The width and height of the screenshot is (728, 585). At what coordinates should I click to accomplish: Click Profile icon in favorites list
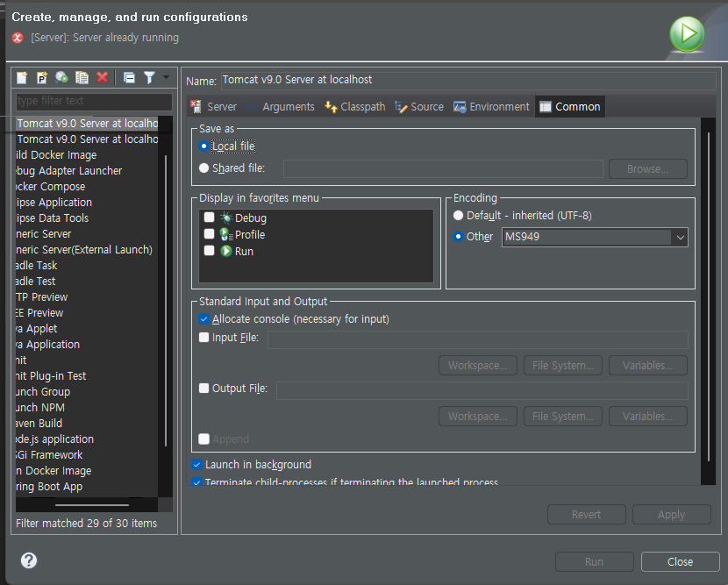[x=226, y=234]
